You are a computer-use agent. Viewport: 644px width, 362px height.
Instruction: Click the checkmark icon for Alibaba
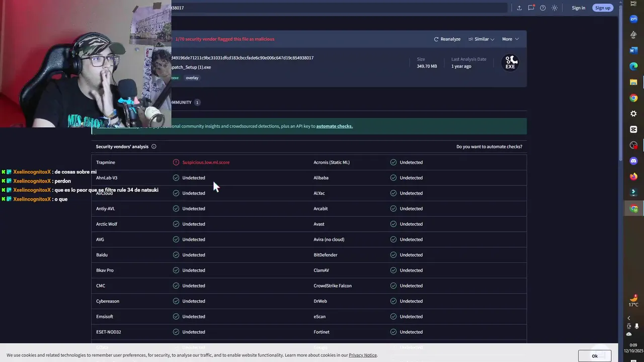pyautogui.click(x=393, y=178)
